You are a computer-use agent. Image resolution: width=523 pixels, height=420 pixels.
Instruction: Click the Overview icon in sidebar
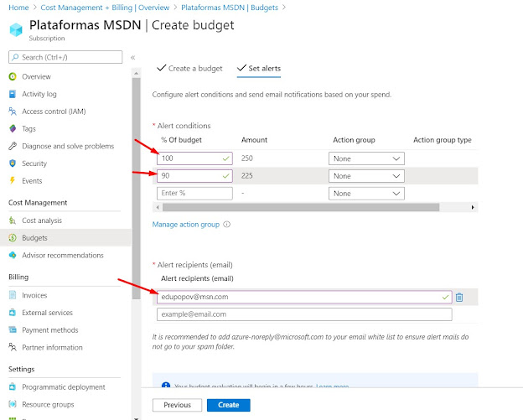pos(13,77)
